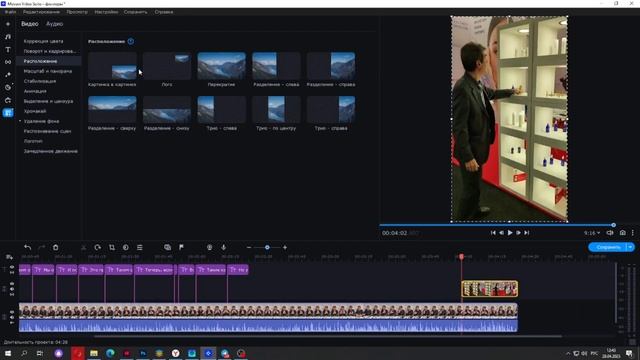Image resolution: width=640 pixels, height=360 pixels.
Task: Mute the overlay video track
Action: 12,289
